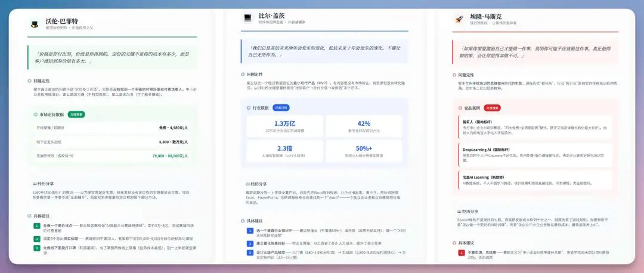Click the top hat icon beside 沃伦·巴菲特

click(35, 24)
